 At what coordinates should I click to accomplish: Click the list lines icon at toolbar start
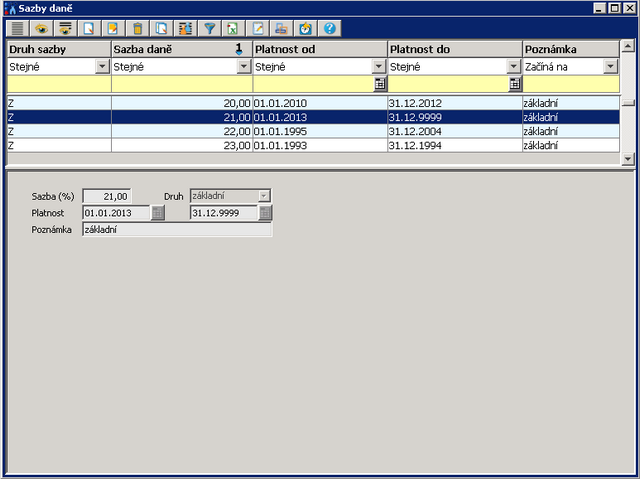point(17,29)
